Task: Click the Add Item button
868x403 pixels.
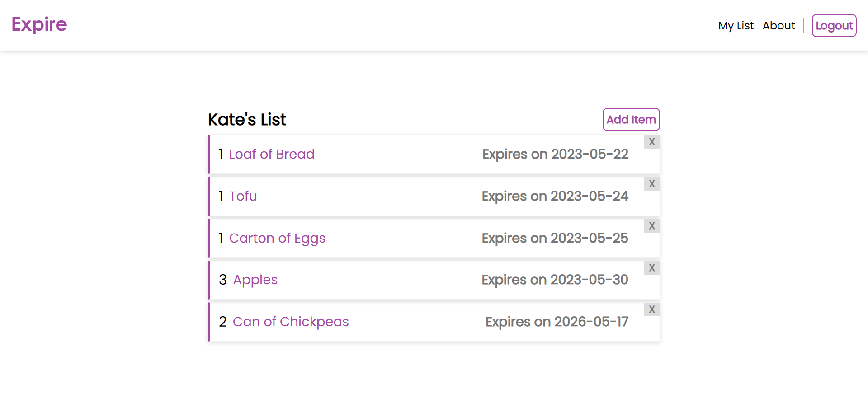Action: [x=631, y=120]
